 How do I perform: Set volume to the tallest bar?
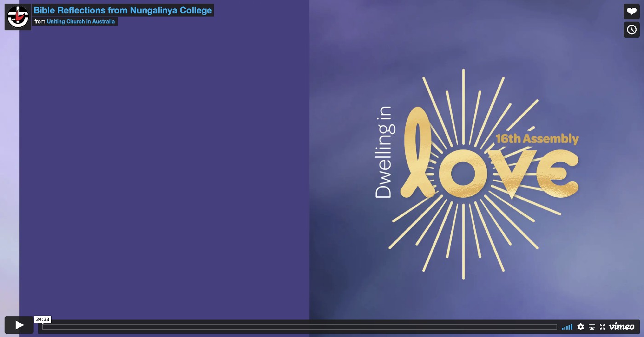(571, 327)
